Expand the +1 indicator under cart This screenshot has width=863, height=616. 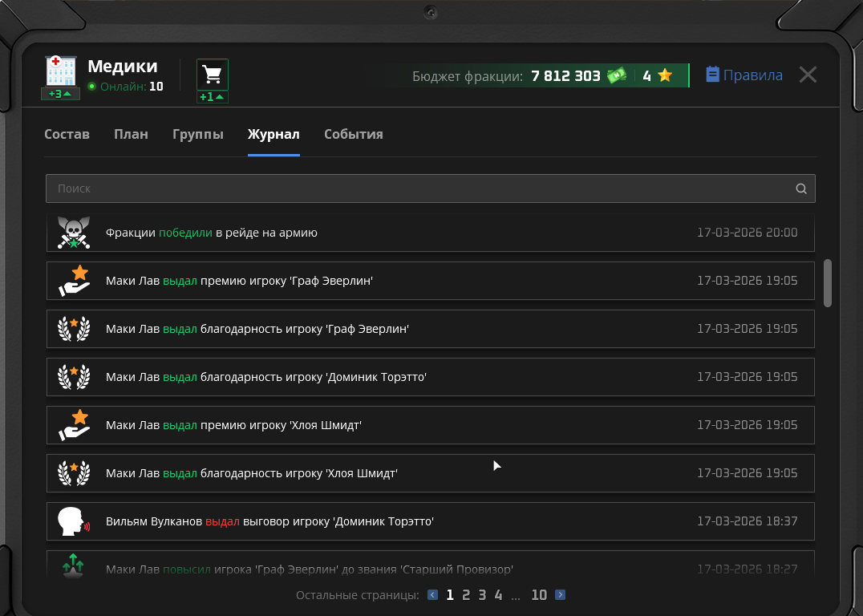click(213, 97)
